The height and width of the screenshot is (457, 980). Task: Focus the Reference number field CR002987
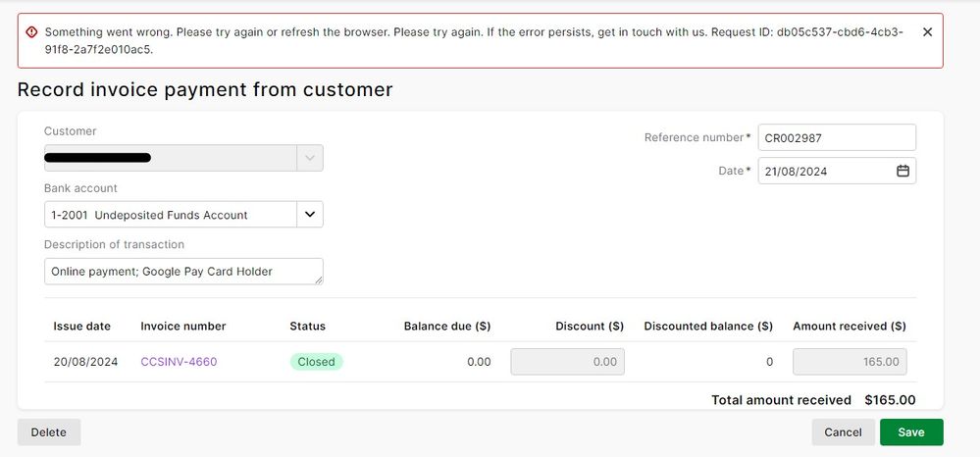click(836, 137)
